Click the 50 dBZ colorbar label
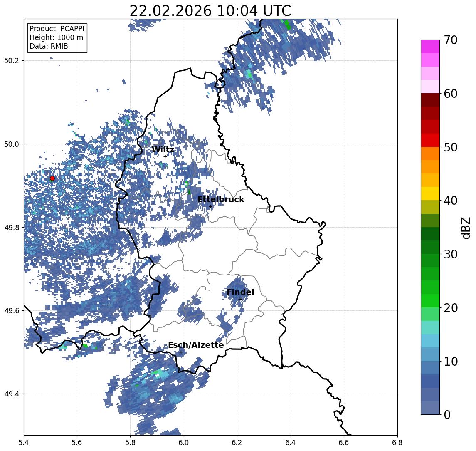Viewport: 476px width, 451px height. tap(451, 147)
